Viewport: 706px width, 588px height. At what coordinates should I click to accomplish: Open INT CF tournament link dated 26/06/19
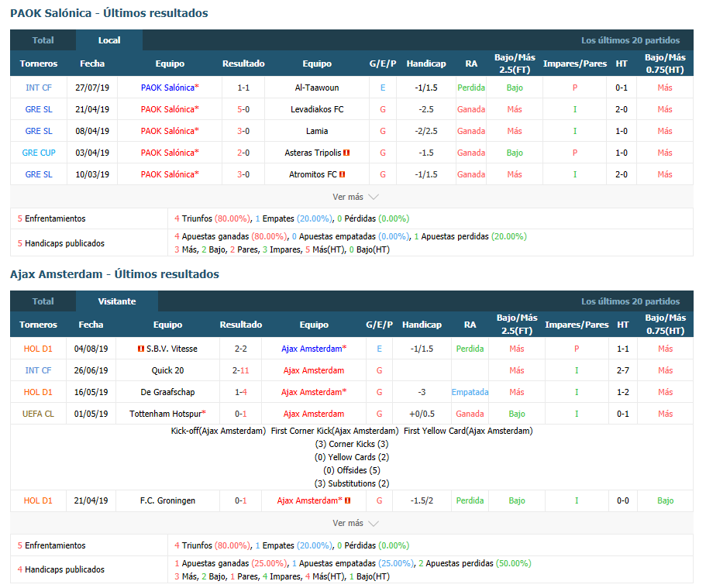[38, 370]
